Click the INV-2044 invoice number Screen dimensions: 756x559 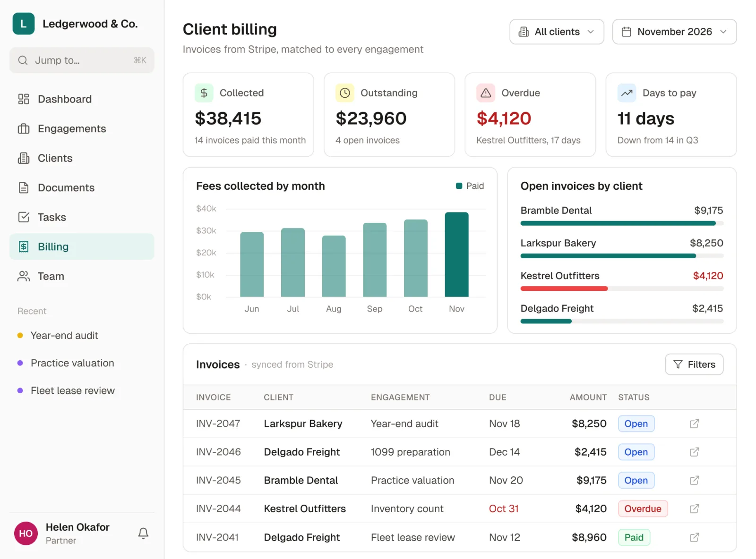[x=218, y=508]
